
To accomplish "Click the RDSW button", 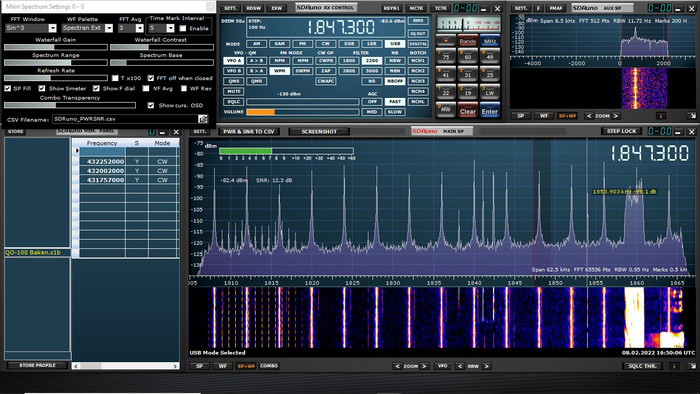I will click(254, 8).
